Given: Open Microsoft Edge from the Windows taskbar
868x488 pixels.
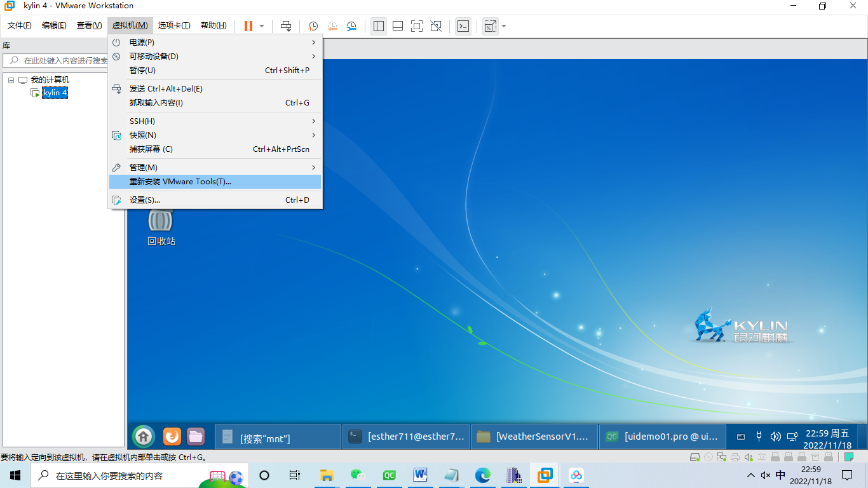Looking at the screenshot, I should point(482,475).
